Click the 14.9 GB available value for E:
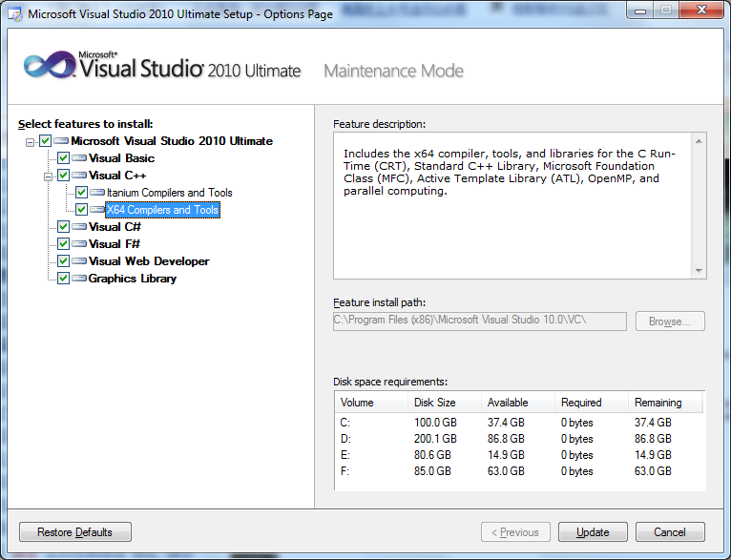The height and width of the screenshot is (560, 731). pos(506,455)
